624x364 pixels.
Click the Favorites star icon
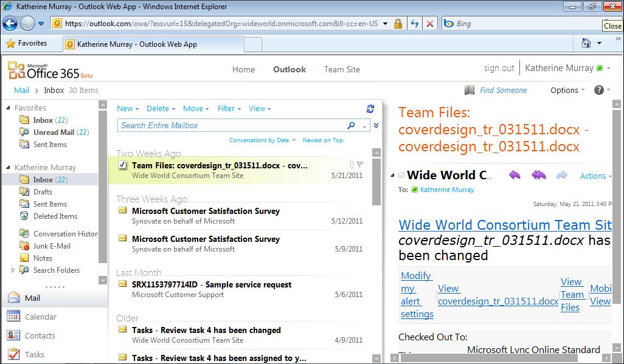click(x=11, y=43)
